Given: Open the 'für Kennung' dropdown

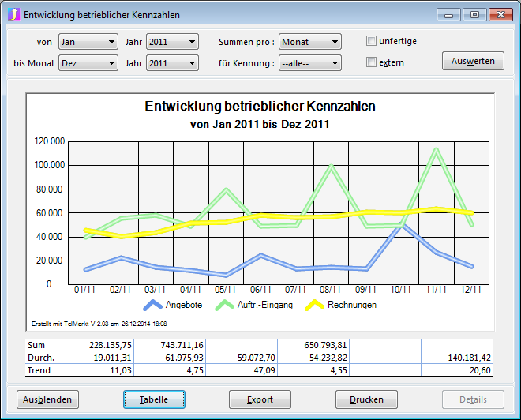Looking at the screenshot, I should pos(309,63).
